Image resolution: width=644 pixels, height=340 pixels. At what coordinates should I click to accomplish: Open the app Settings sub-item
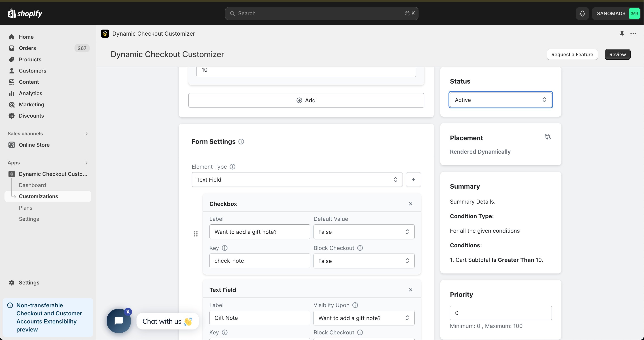(29, 219)
